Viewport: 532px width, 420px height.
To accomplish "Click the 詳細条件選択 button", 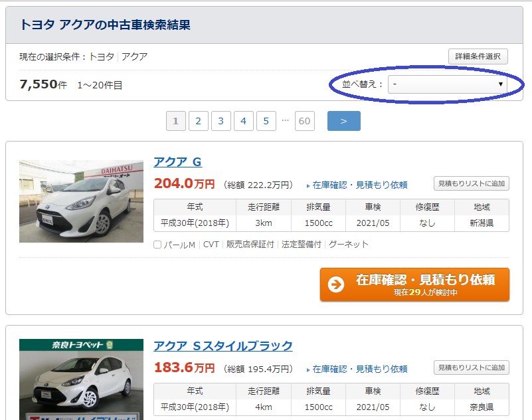I will pos(478,56).
